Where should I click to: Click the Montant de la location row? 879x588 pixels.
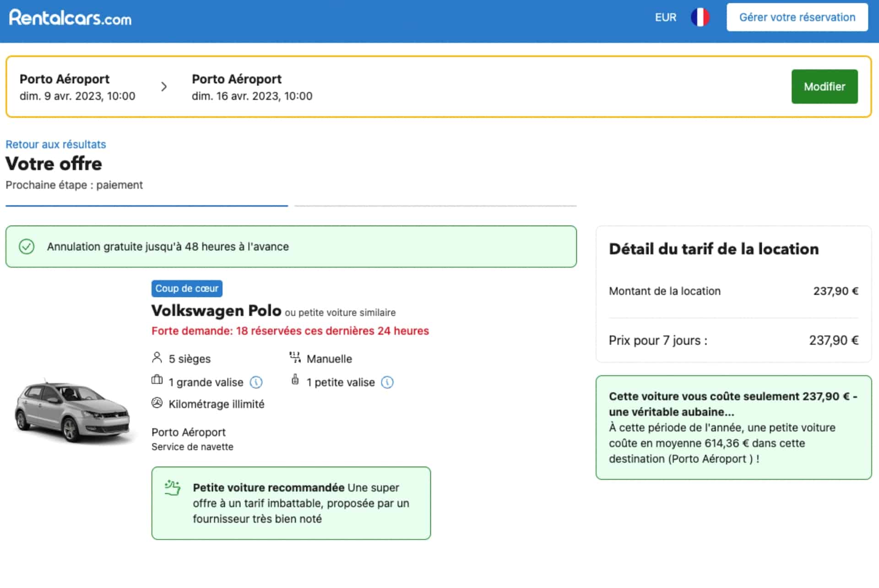coord(733,291)
